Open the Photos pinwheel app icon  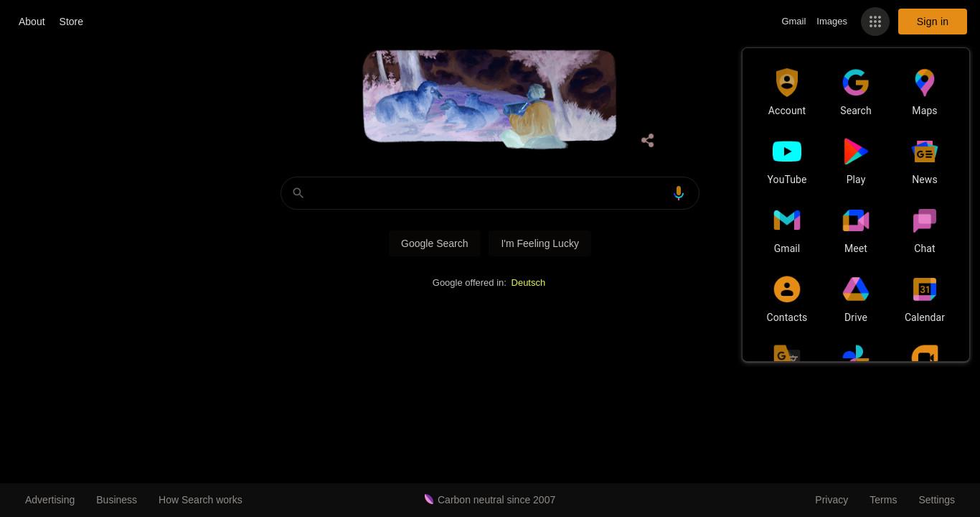point(856,353)
